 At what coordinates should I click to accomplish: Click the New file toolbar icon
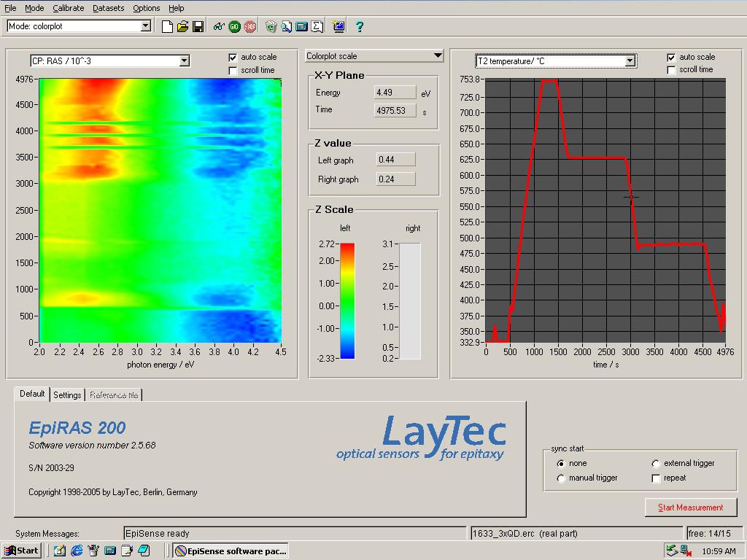[167, 27]
